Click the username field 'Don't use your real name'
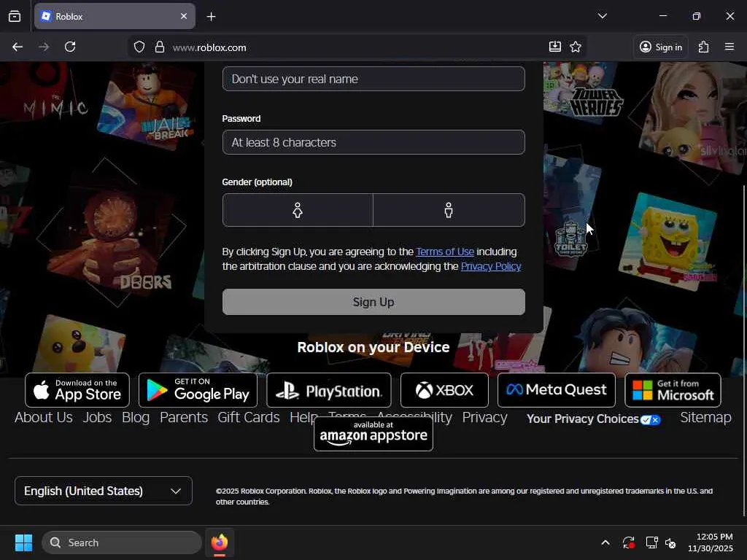The height and width of the screenshot is (560, 747). tap(373, 79)
